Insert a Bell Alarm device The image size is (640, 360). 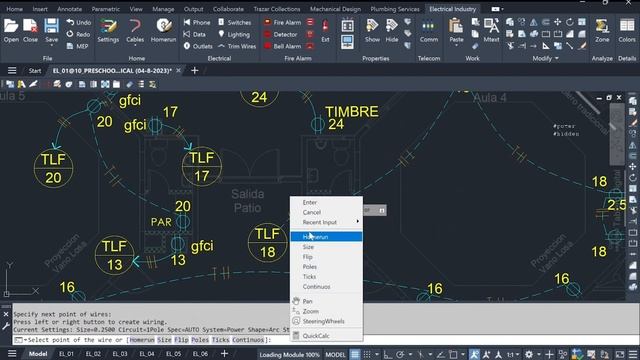pos(282,46)
